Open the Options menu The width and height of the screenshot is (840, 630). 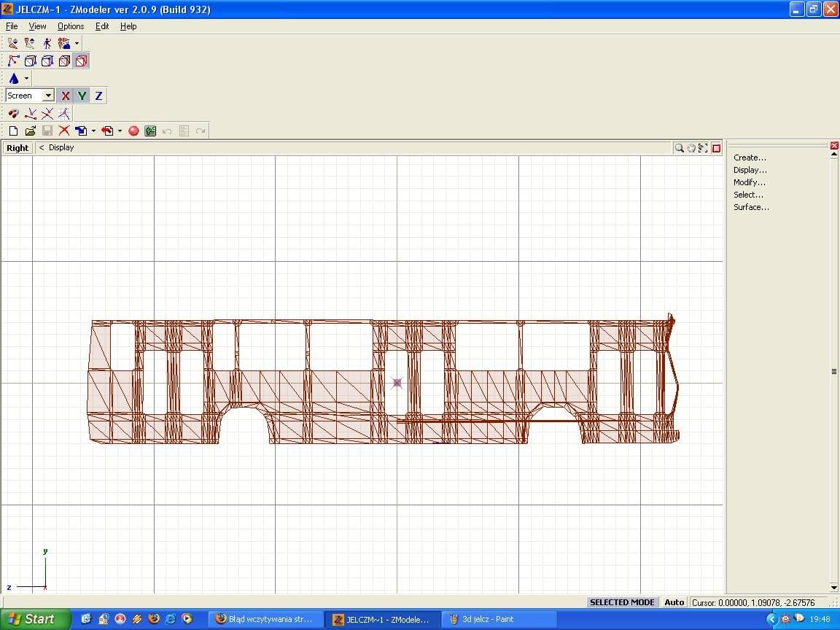[x=71, y=26]
